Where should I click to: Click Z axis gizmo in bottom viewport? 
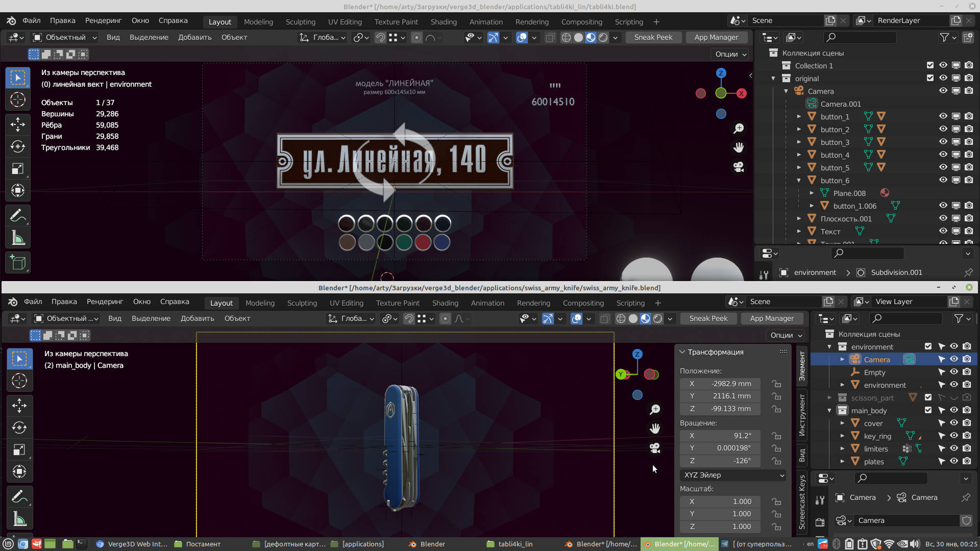[x=637, y=354]
